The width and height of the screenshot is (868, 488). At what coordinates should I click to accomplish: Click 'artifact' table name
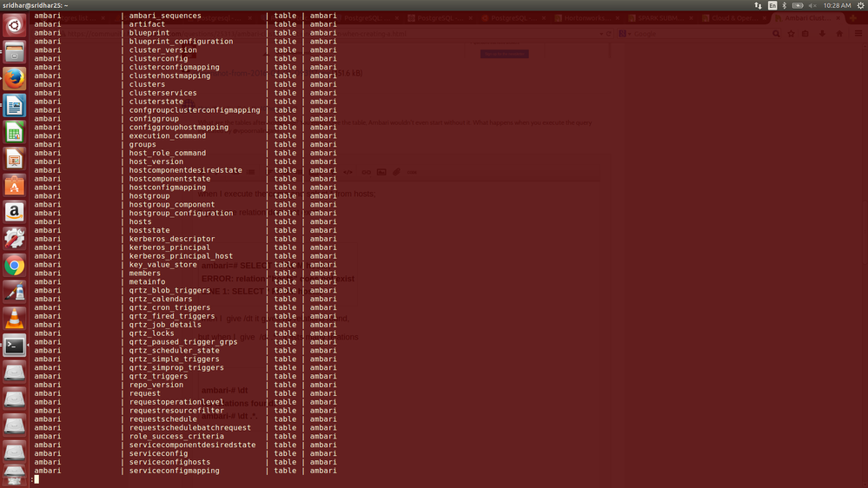pyautogui.click(x=147, y=24)
